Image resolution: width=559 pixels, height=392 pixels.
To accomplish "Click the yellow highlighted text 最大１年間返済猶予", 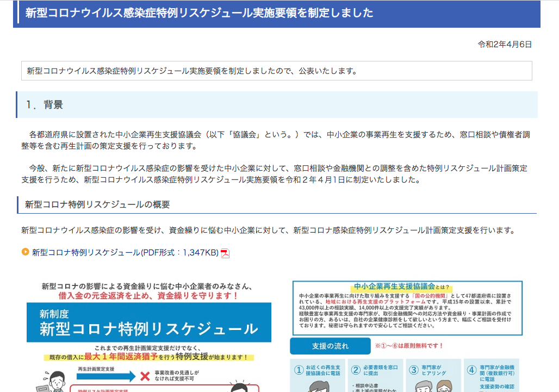I will click(x=121, y=356).
